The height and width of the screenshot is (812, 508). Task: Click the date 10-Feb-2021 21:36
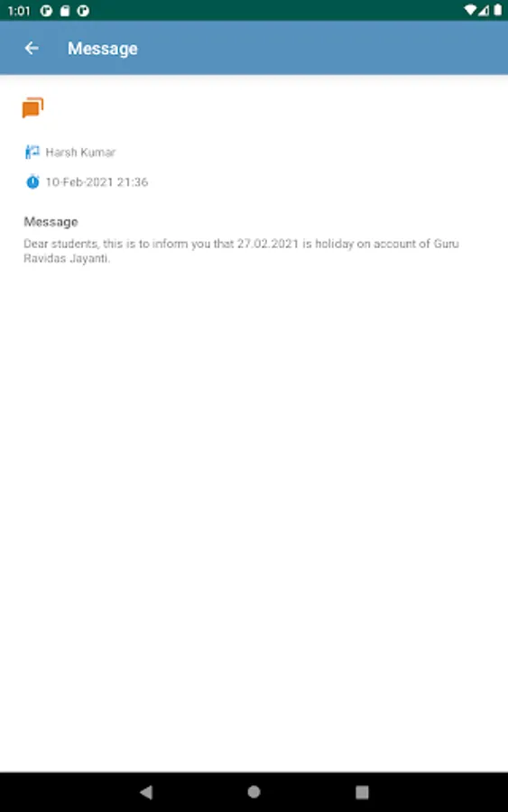tap(97, 181)
